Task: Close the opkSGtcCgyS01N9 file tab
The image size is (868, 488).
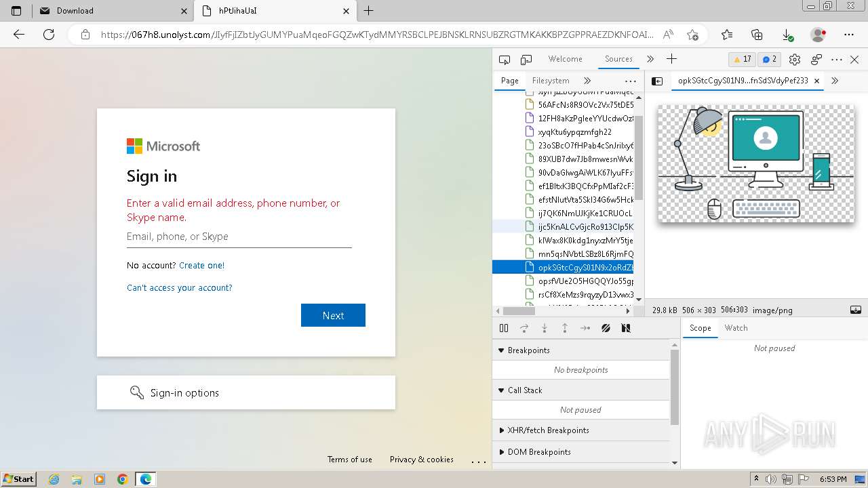Action: (x=816, y=81)
